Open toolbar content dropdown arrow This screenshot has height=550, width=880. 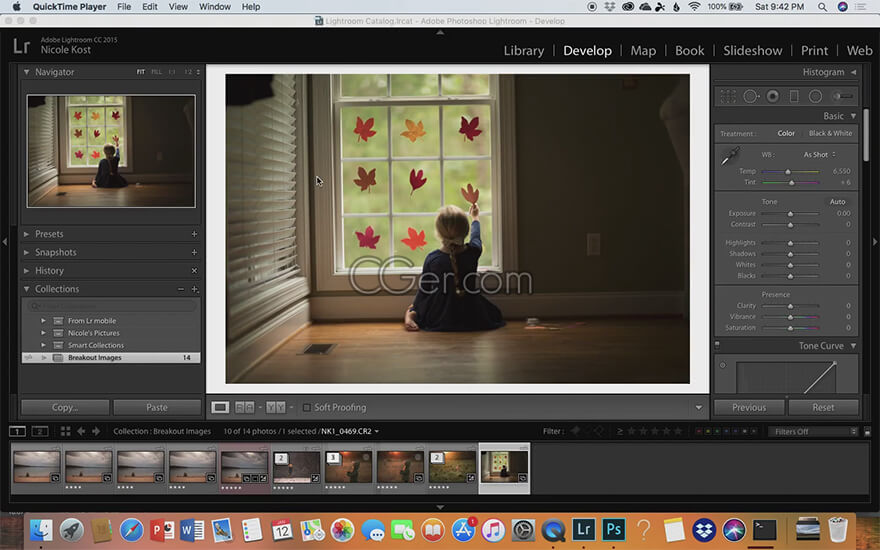pos(699,407)
